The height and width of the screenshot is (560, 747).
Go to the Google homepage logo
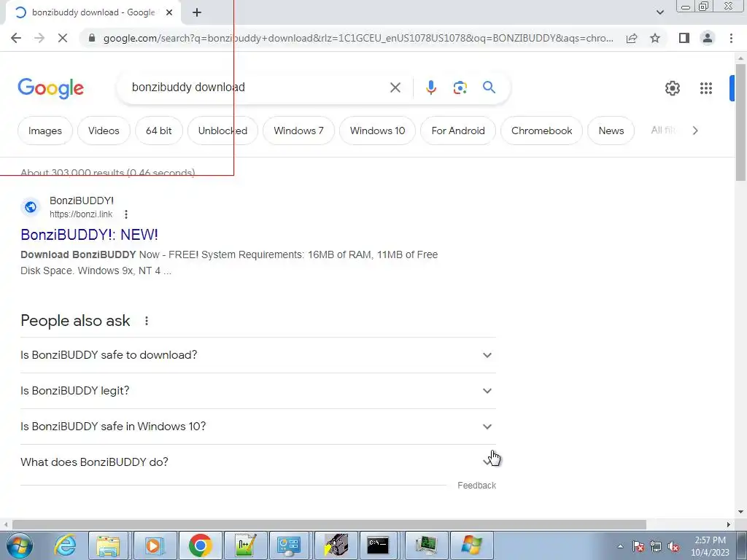(x=50, y=88)
